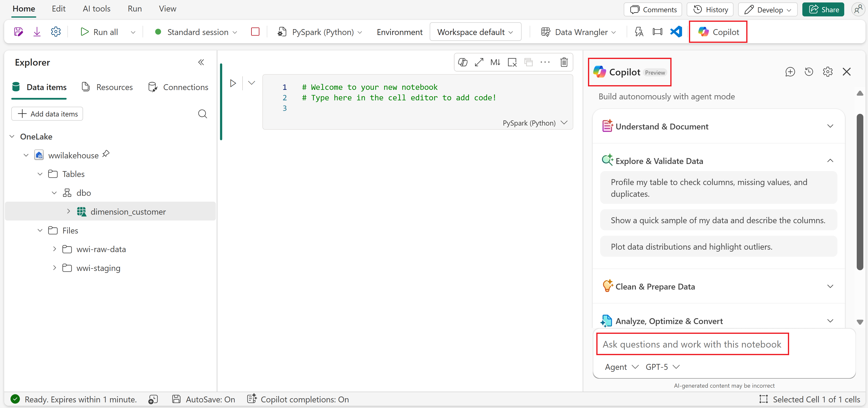Collapse the Explorer panel
The width and height of the screenshot is (868, 408).
(201, 62)
